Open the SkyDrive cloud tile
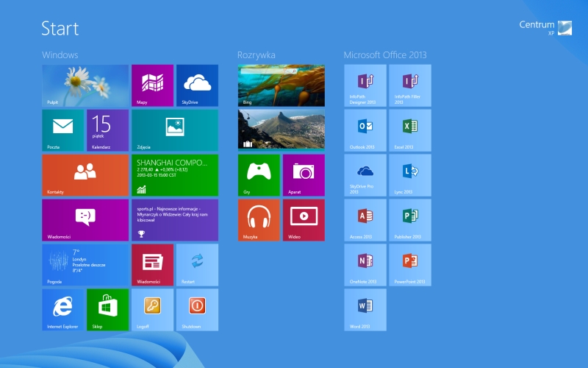The width and height of the screenshot is (588, 368). tap(197, 85)
